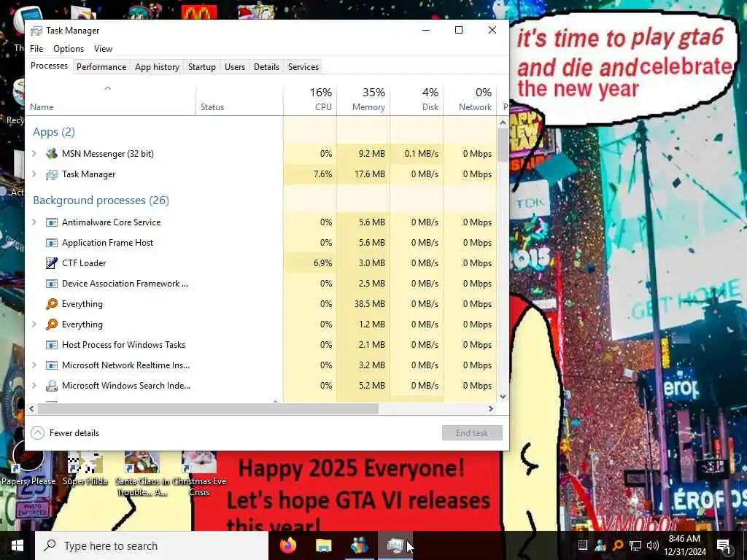
Task: Open File Explorer from the taskbar
Action: [323, 545]
